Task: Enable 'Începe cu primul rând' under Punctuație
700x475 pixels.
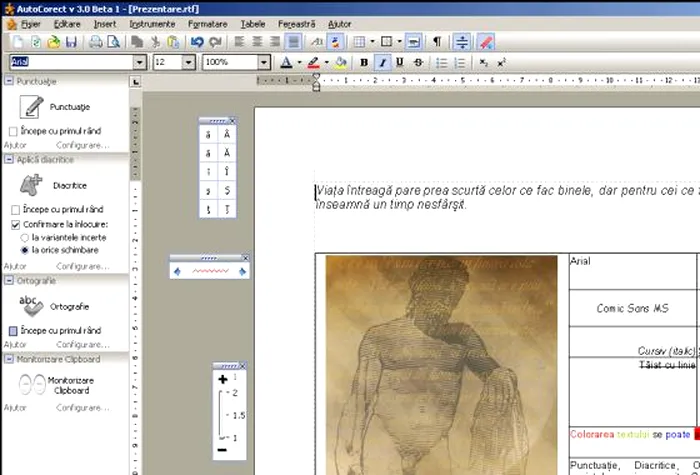Action: click(x=13, y=131)
